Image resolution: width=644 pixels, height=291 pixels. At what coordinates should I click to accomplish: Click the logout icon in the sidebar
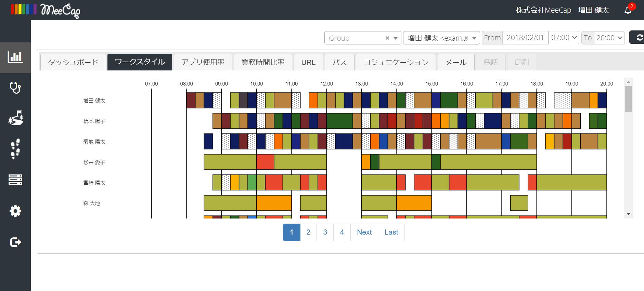(x=15, y=242)
